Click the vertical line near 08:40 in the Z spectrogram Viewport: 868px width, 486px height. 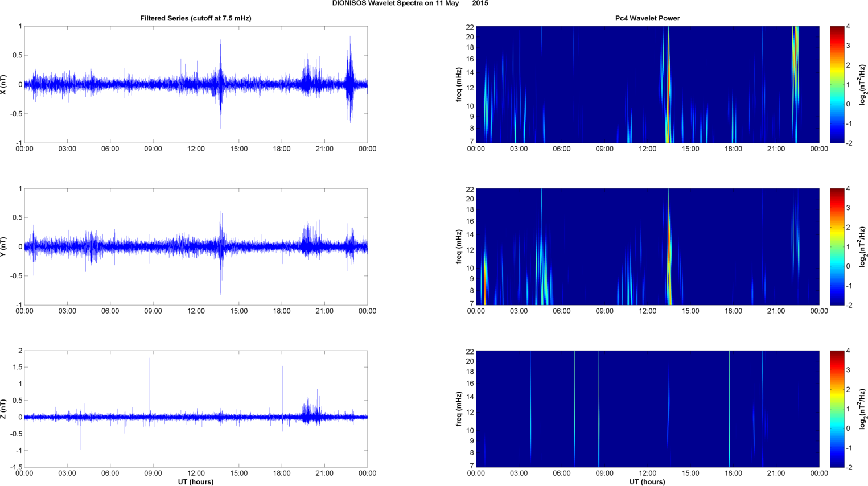click(x=599, y=409)
